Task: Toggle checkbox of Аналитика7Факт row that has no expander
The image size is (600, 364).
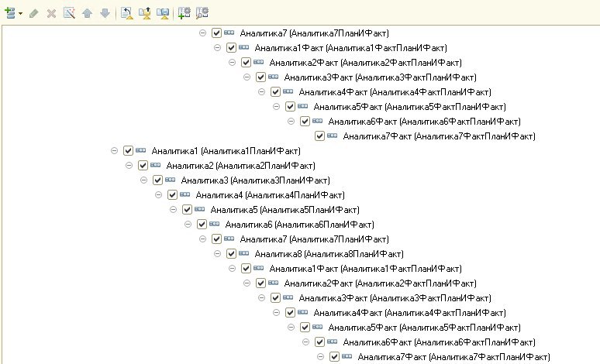Action: [319, 136]
